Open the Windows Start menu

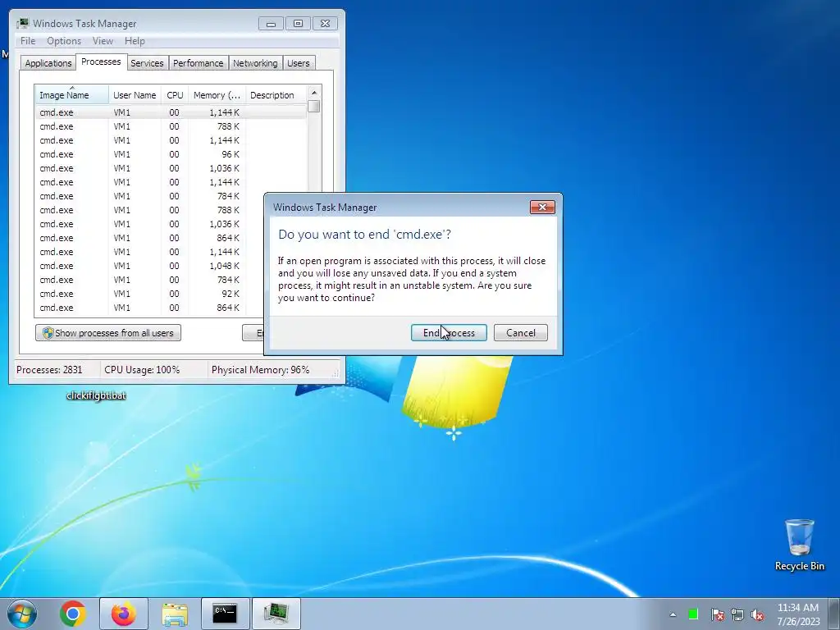point(21,614)
